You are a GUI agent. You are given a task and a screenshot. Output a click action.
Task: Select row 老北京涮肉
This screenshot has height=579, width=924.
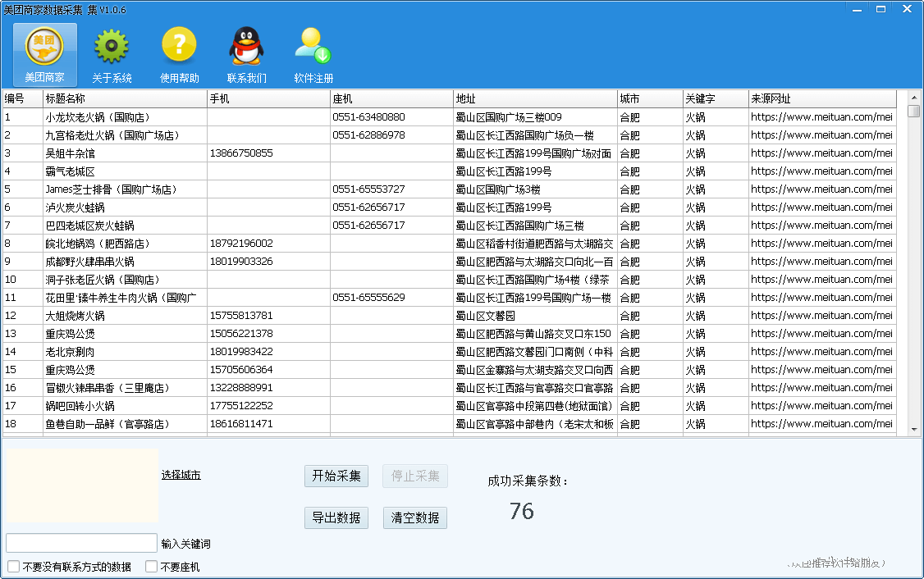450,352
